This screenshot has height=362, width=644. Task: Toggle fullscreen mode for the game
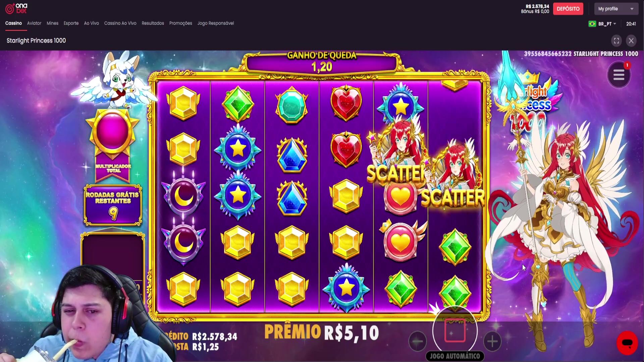616,41
